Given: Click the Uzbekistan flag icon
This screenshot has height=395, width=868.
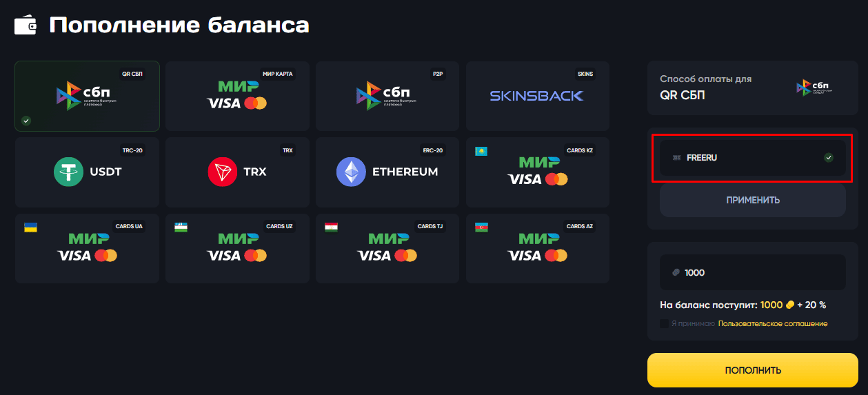Looking at the screenshot, I should point(181,227).
